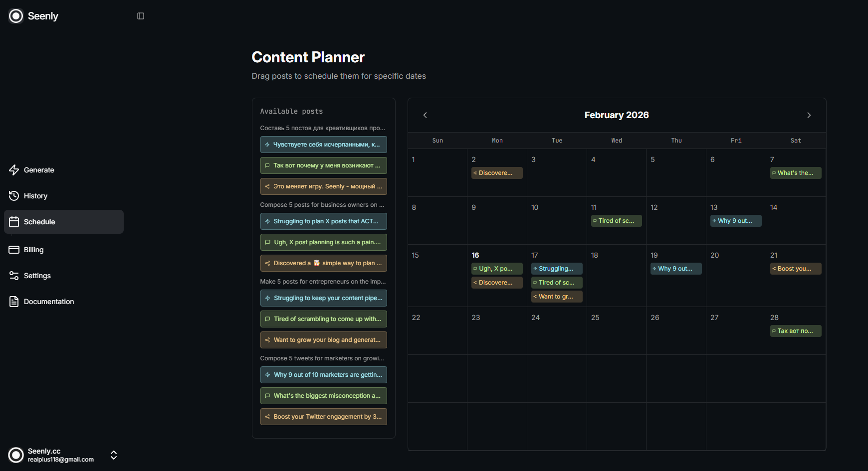Navigate to March with the right chevron
The image size is (868, 471).
[x=809, y=115]
